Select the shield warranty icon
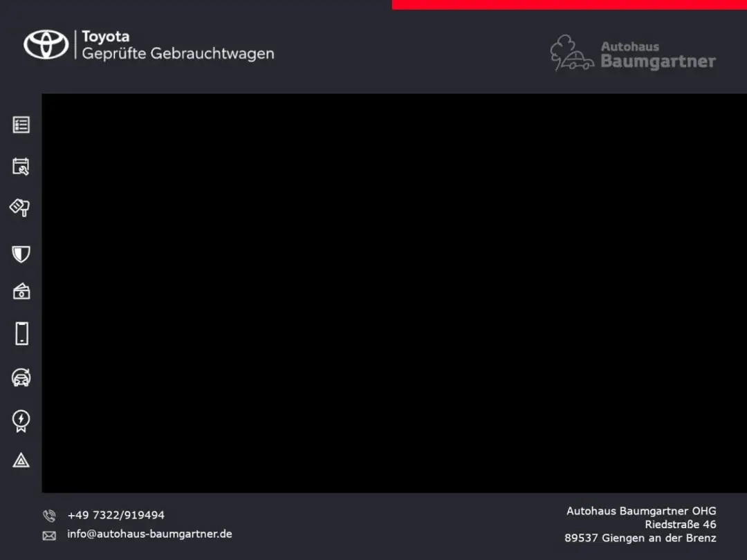 tap(21, 254)
